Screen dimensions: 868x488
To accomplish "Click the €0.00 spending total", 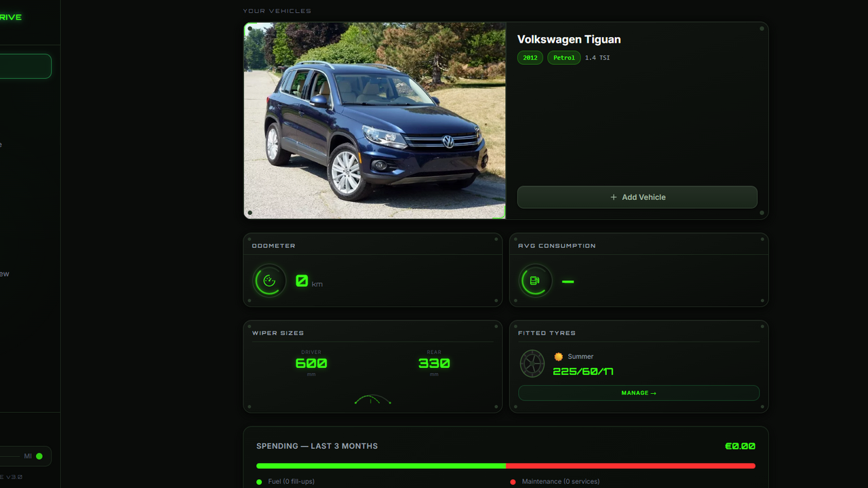I will [740, 446].
